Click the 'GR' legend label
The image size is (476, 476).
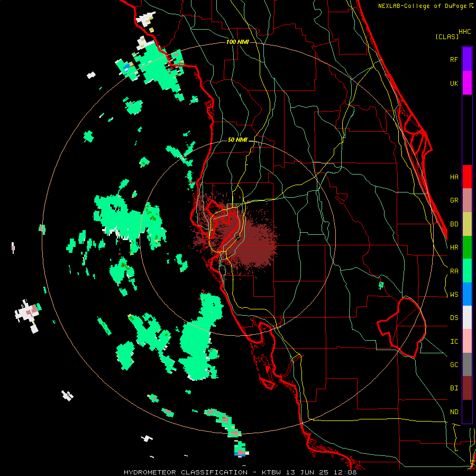coord(454,200)
